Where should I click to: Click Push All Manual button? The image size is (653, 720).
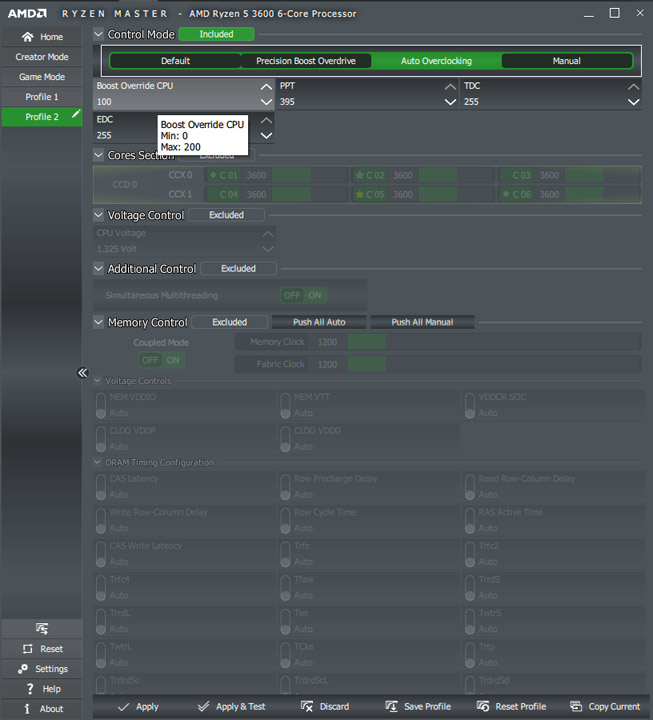[x=422, y=322]
